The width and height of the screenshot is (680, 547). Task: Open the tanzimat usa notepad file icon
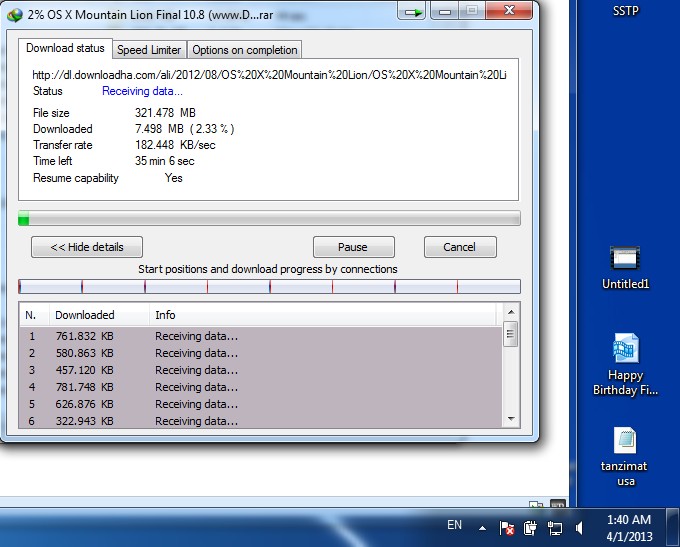tap(625, 457)
